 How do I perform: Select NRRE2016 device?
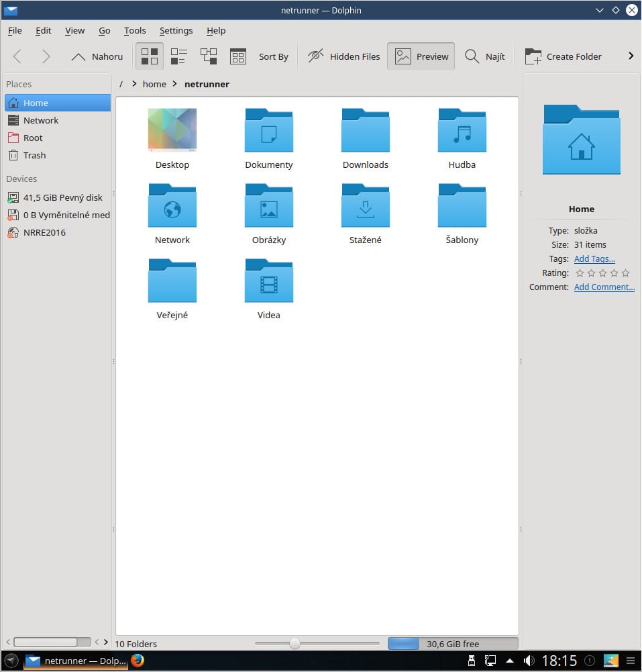tap(58, 233)
